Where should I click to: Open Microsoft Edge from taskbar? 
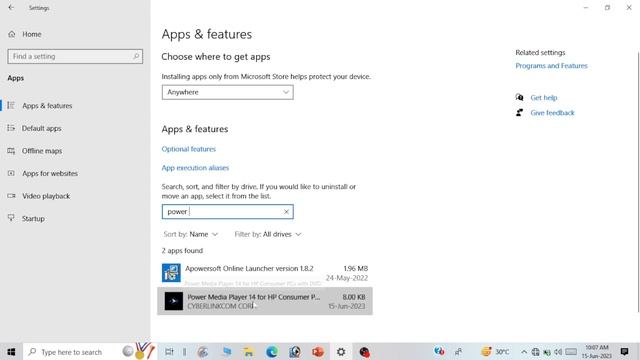pos(271,351)
